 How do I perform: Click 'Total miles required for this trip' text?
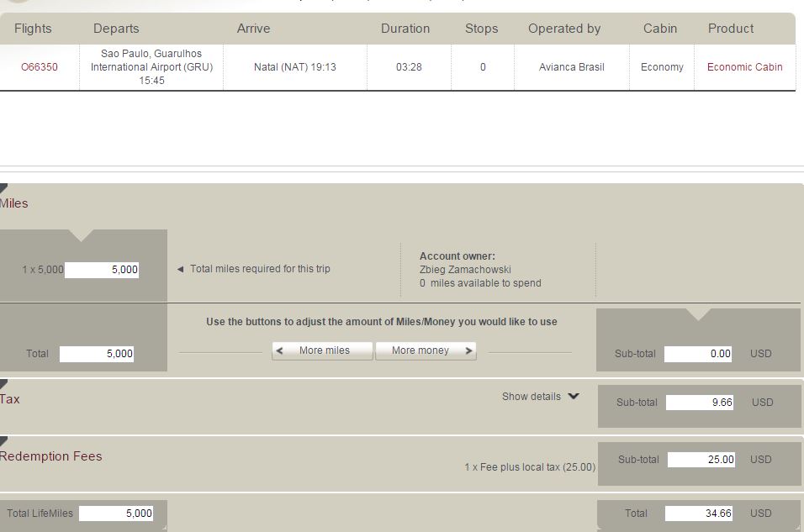260,269
